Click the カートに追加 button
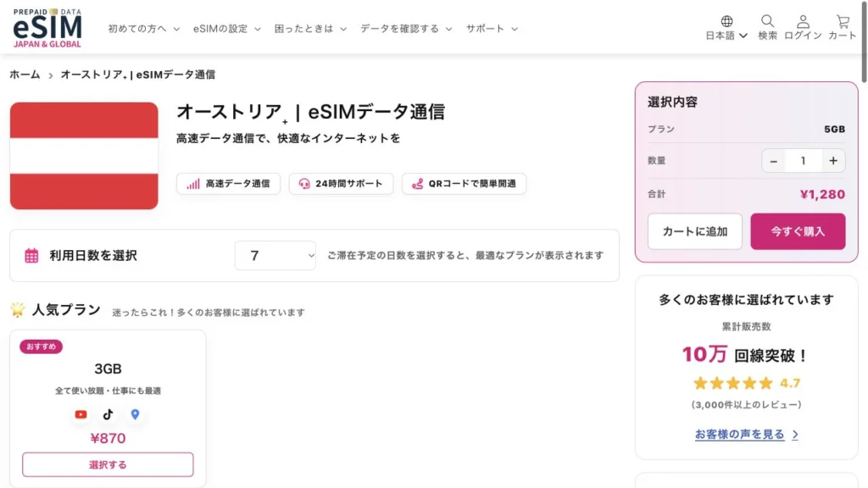868x488 pixels. coord(695,231)
